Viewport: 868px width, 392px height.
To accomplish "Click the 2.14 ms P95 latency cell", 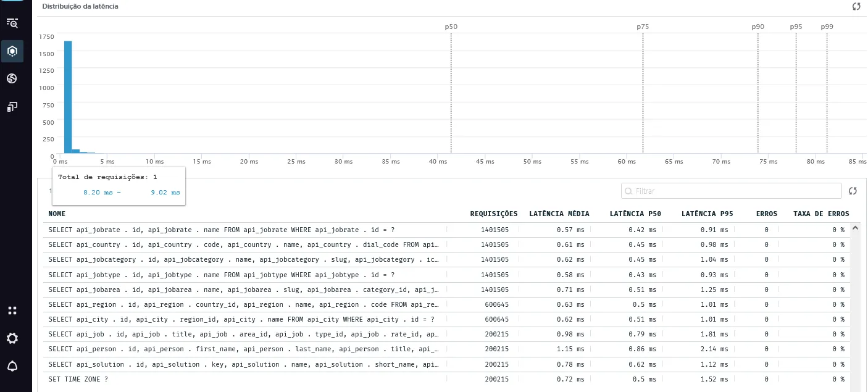I will pos(716,349).
